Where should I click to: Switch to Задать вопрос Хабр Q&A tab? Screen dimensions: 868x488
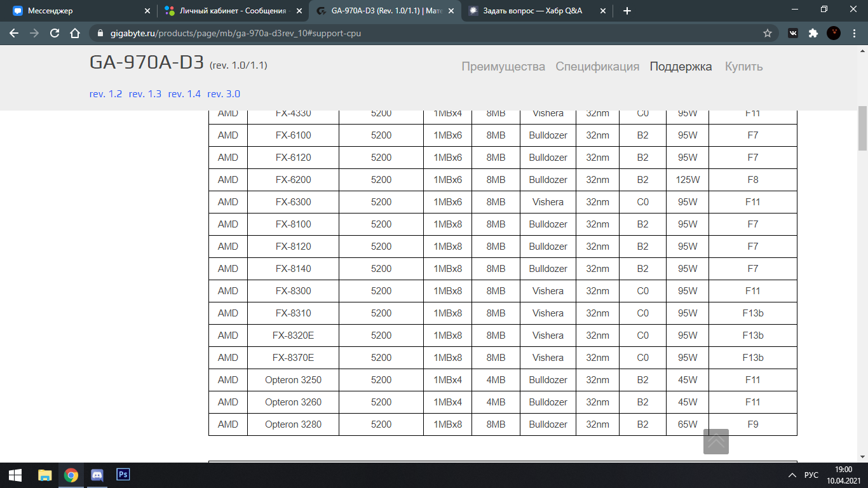(537, 11)
